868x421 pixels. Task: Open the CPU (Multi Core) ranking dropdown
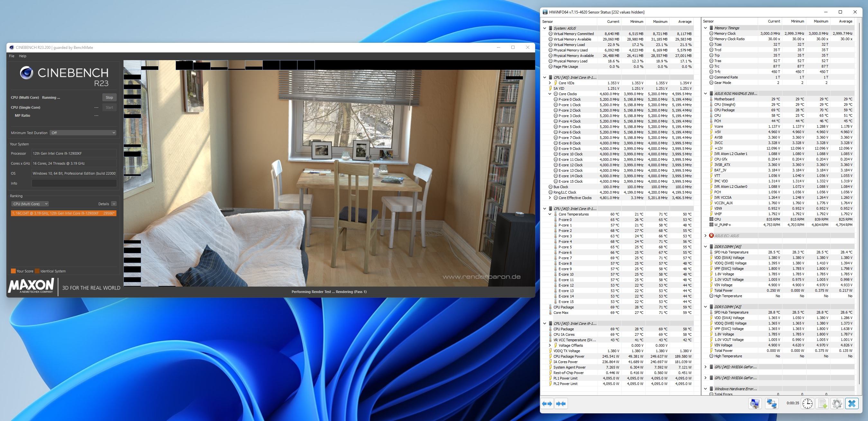(30, 204)
